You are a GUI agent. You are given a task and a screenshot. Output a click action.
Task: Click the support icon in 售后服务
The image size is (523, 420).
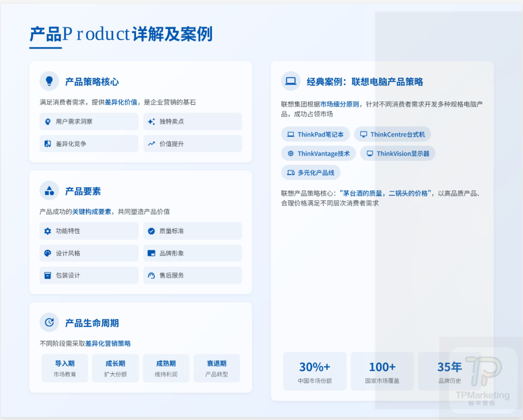pyautogui.click(x=152, y=275)
